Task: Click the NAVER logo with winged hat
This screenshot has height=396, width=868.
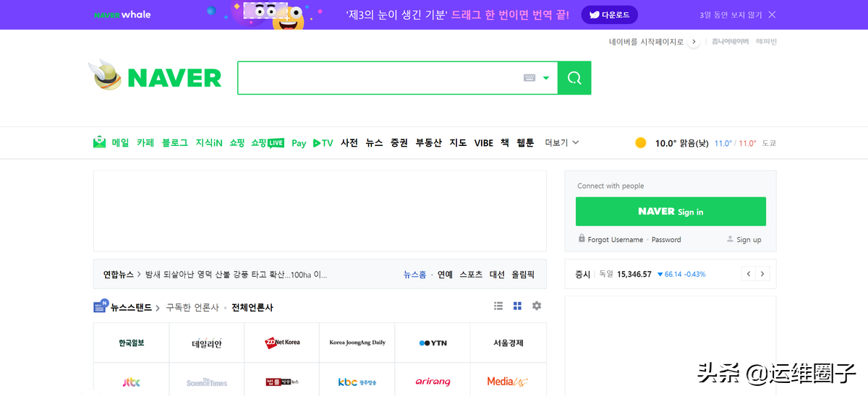Action: coord(155,76)
